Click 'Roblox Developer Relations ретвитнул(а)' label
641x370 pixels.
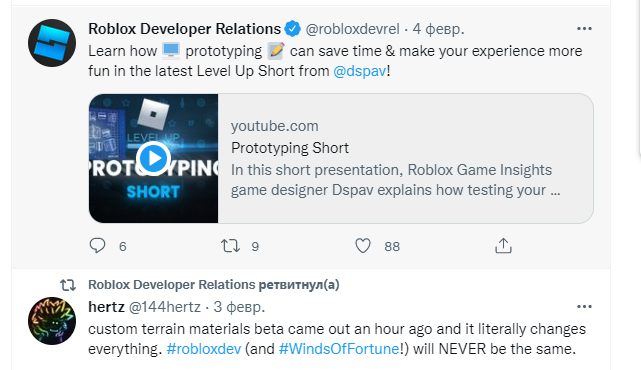[x=214, y=285]
